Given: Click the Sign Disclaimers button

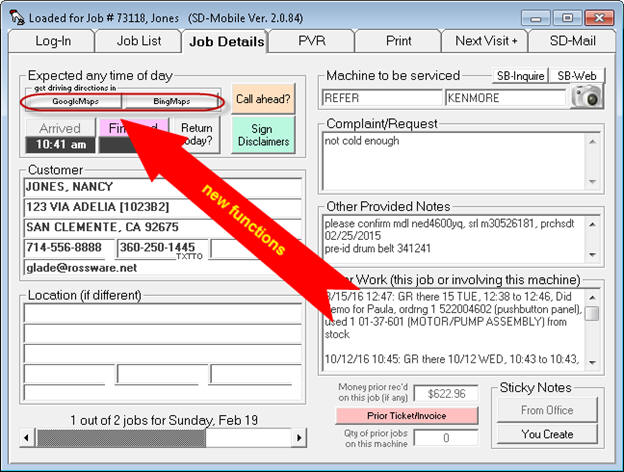Looking at the screenshot, I should click(263, 135).
